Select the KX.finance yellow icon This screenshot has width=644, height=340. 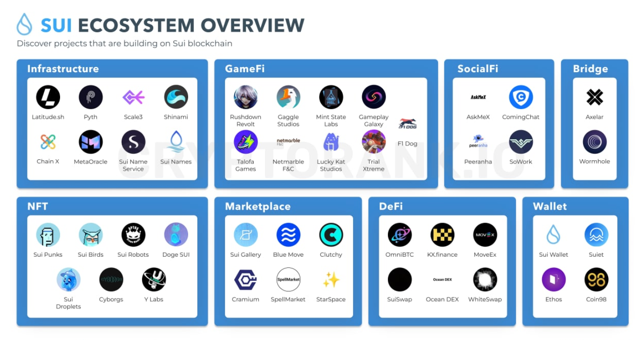442,235
